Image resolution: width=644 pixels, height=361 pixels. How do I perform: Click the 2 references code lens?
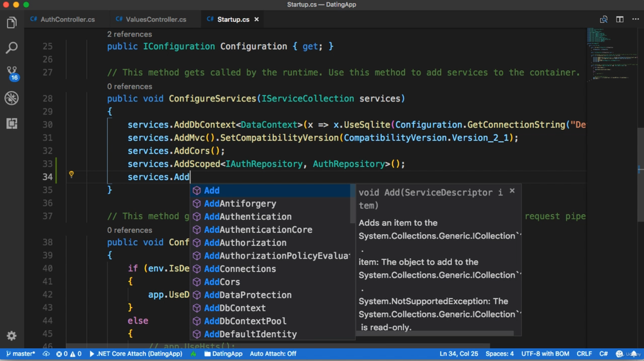point(129,34)
